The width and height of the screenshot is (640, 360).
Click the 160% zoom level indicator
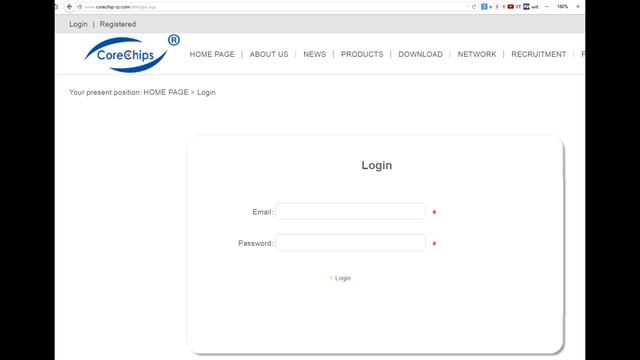tap(562, 7)
